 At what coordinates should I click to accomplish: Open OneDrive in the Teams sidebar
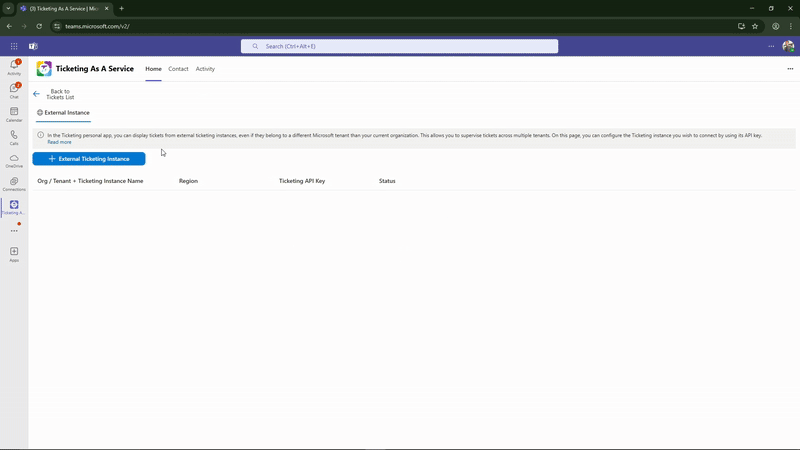click(14, 161)
